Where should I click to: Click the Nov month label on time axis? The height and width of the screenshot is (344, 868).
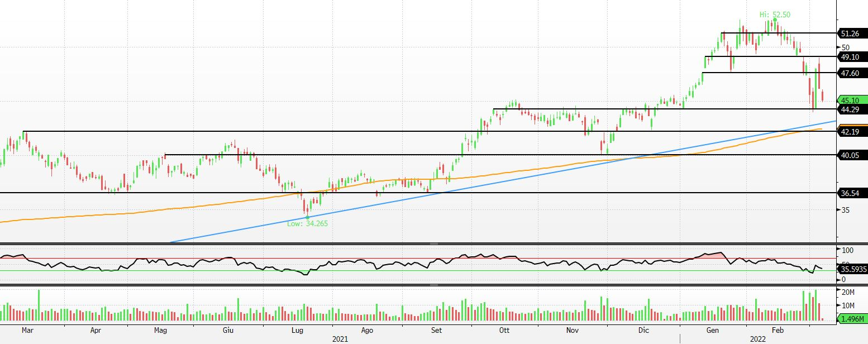tap(571, 330)
